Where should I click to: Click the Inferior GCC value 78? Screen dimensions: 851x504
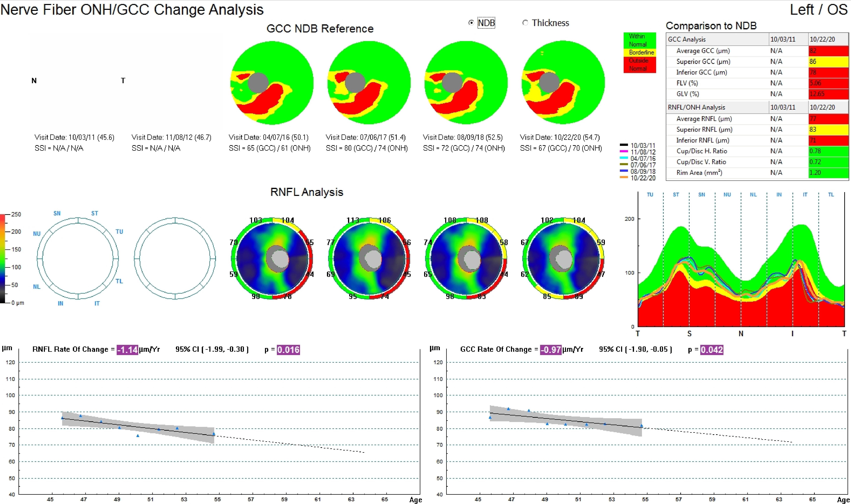click(828, 72)
